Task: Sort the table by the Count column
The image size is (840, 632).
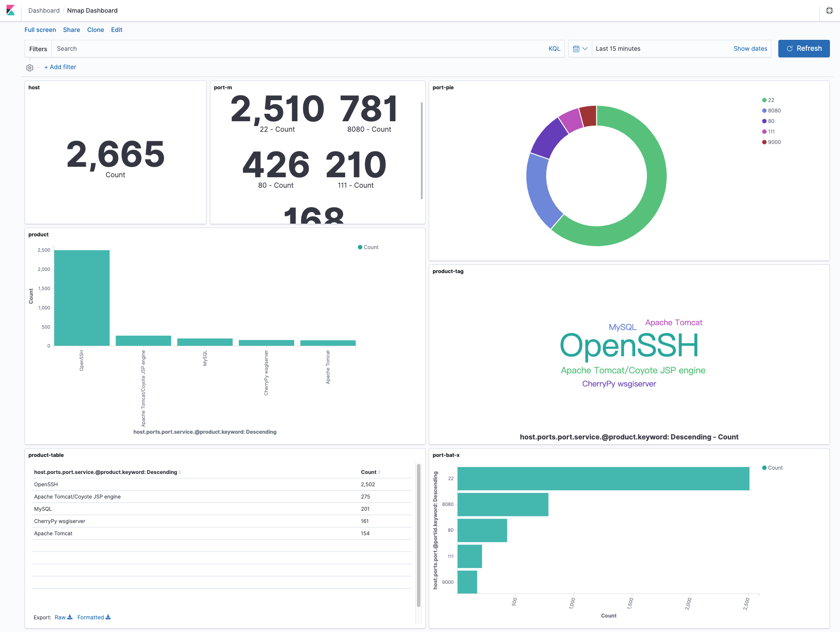Action: (x=371, y=472)
